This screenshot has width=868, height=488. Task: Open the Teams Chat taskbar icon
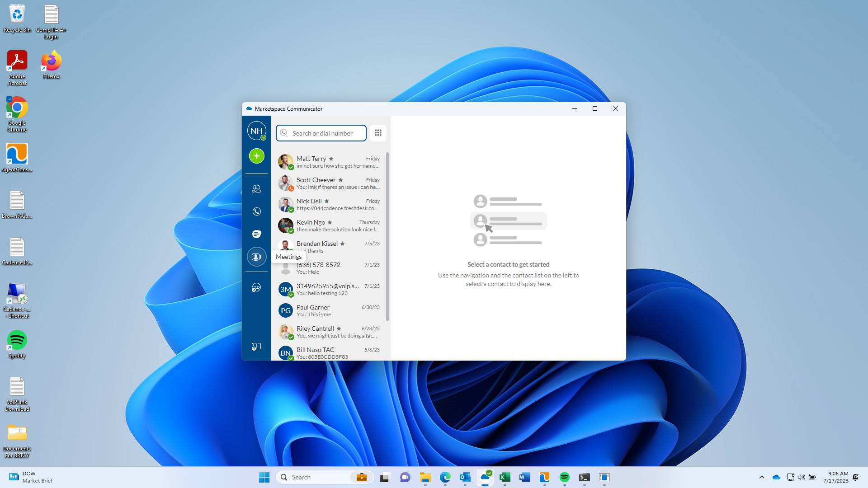click(x=405, y=477)
